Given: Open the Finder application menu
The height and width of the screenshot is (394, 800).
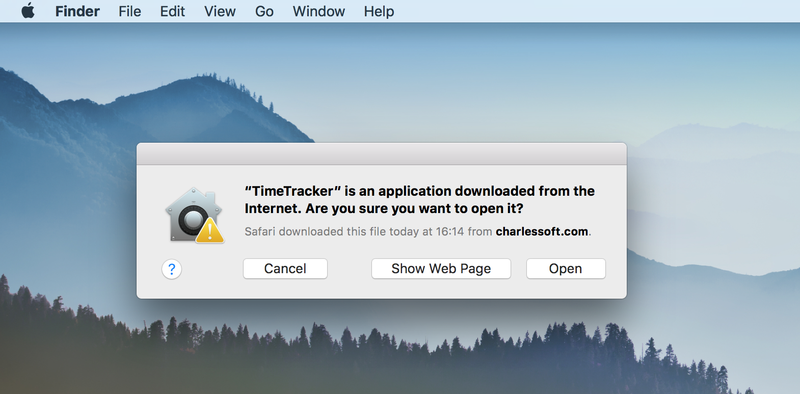Looking at the screenshot, I should pyautogui.click(x=78, y=11).
